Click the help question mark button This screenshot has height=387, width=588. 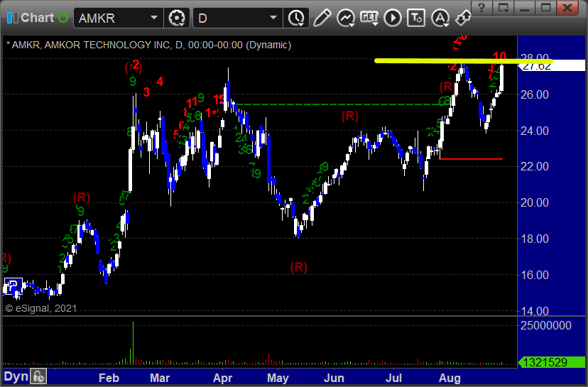click(482, 8)
